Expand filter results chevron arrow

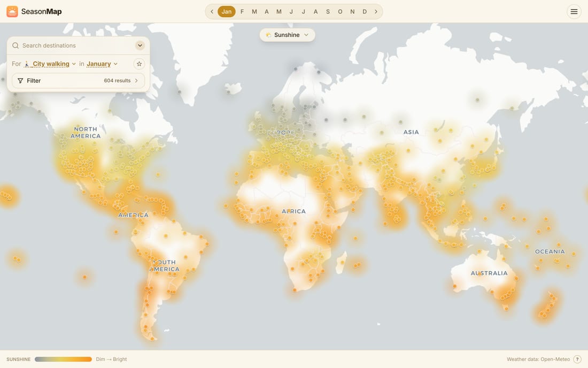(136, 81)
